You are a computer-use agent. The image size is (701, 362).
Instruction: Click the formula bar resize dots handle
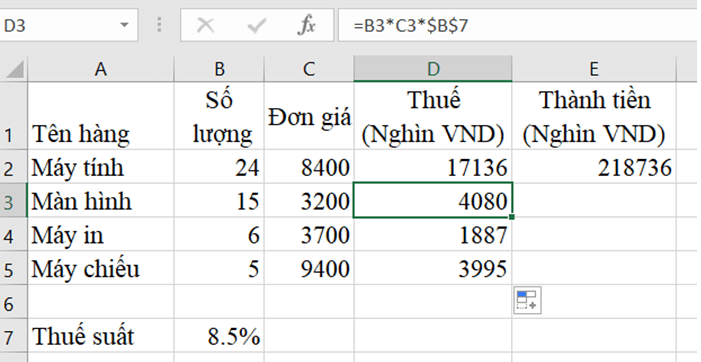pyautogui.click(x=159, y=25)
